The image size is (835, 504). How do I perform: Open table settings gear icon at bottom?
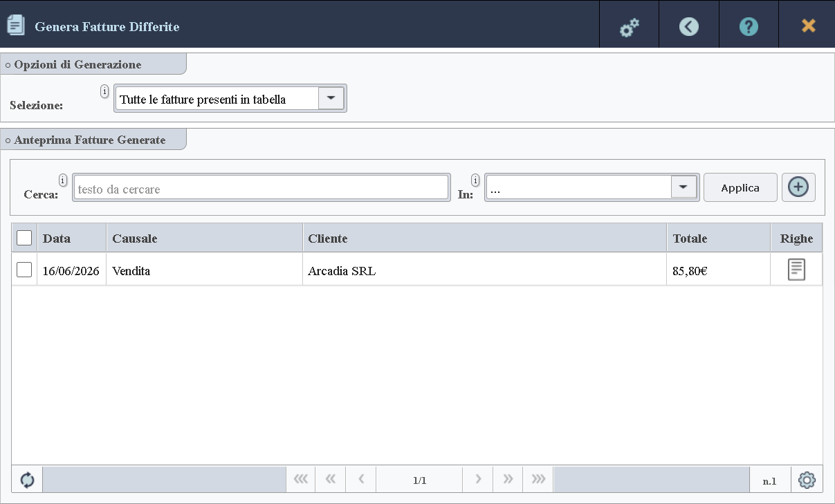(x=807, y=480)
